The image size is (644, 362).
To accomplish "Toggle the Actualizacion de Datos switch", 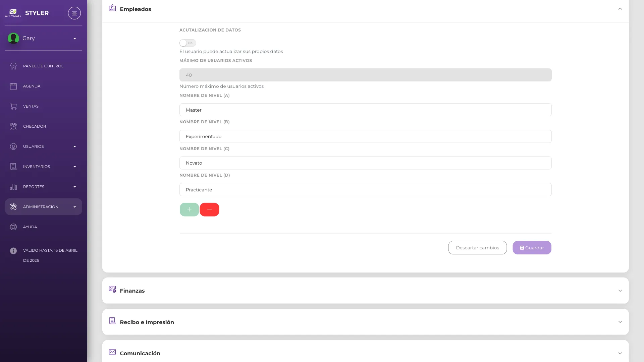I will point(188,43).
